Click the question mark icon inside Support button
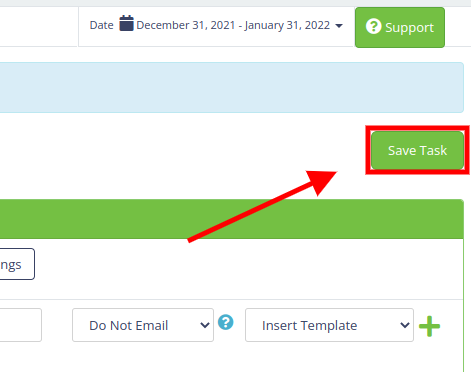Viewport: 471px width, 372px height. (373, 26)
